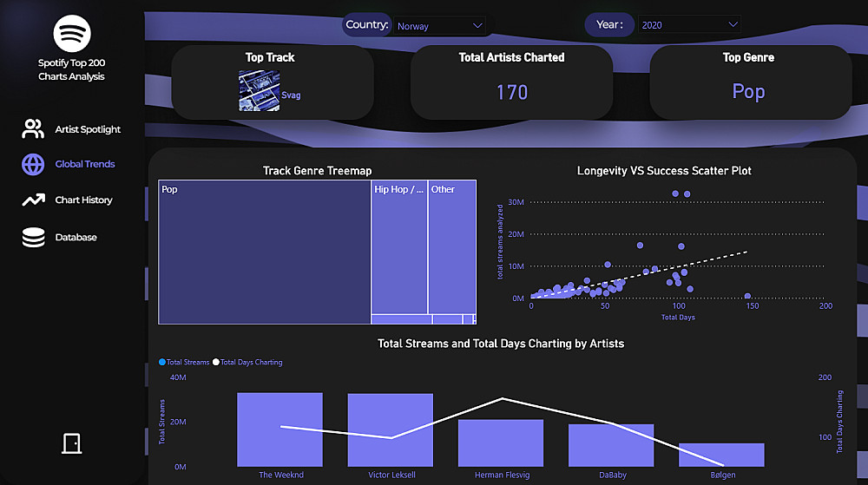Image resolution: width=868 pixels, height=485 pixels.
Task: Click the Victor Leksell bar
Action: pos(391,430)
